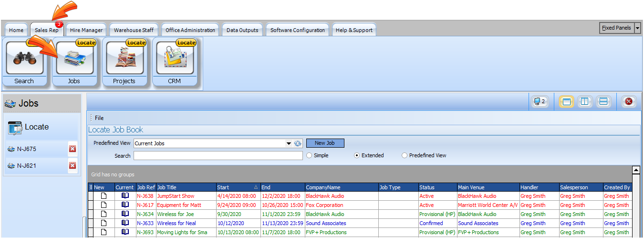Click into the Search text field
The image size is (644, 238).
[218, 156]
